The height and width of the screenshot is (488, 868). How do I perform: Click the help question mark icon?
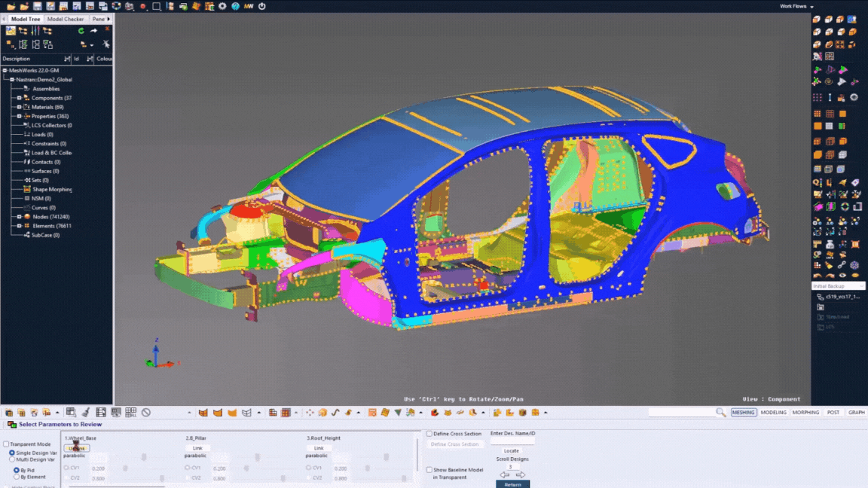235,6
